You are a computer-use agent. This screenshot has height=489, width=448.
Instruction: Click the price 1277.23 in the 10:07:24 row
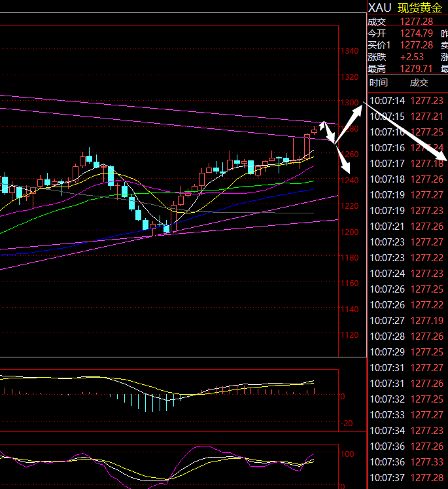427,274
